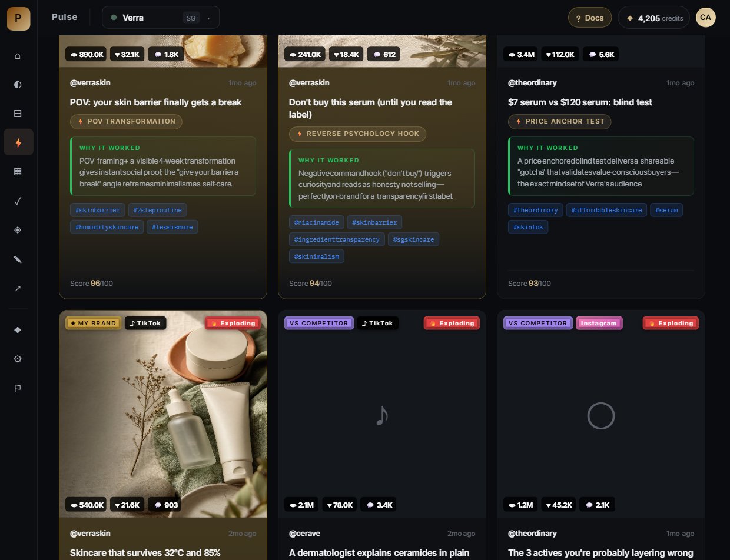Click the 78.0K likes stat
This screenshot has width=730, height=560.
pyautogui.click(x=339, y=505)
